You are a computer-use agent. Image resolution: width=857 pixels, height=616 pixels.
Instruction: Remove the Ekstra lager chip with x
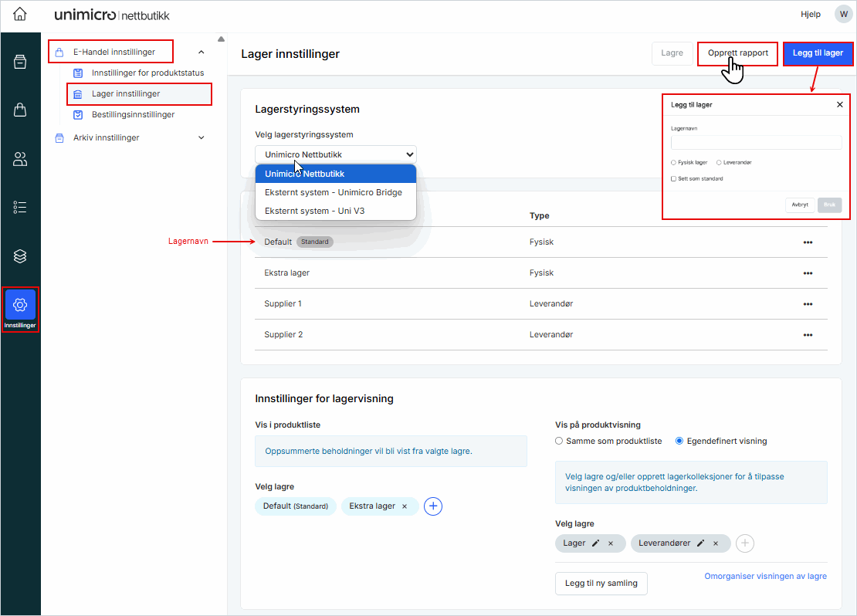tap(404, 506)
